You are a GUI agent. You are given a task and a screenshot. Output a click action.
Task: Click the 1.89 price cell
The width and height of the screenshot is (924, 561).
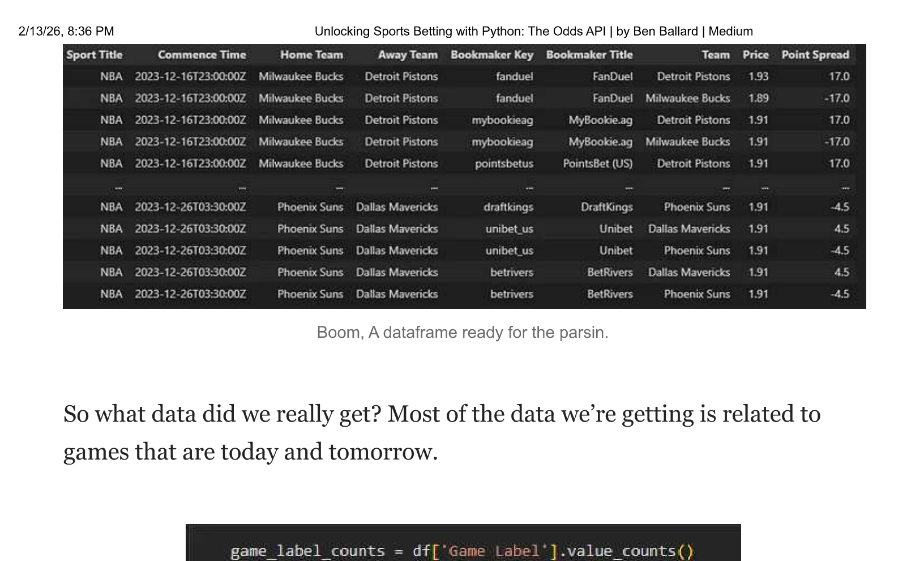758,98
